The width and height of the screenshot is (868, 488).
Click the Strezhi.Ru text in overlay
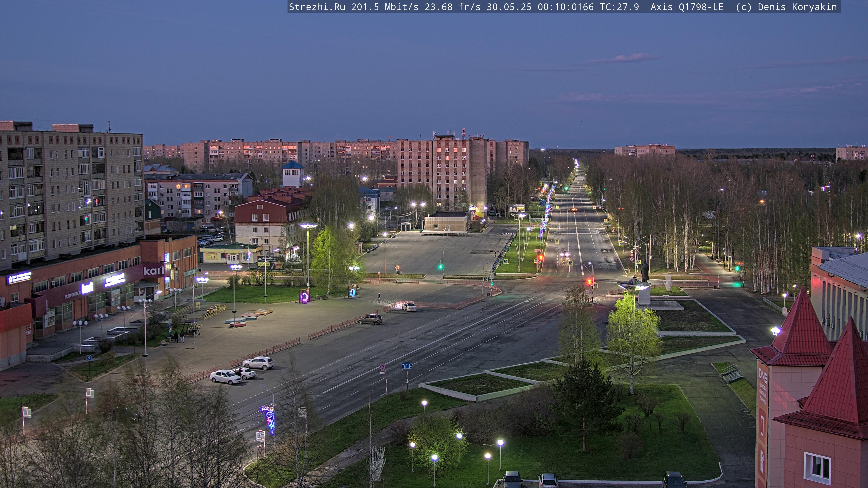[317, 7]
